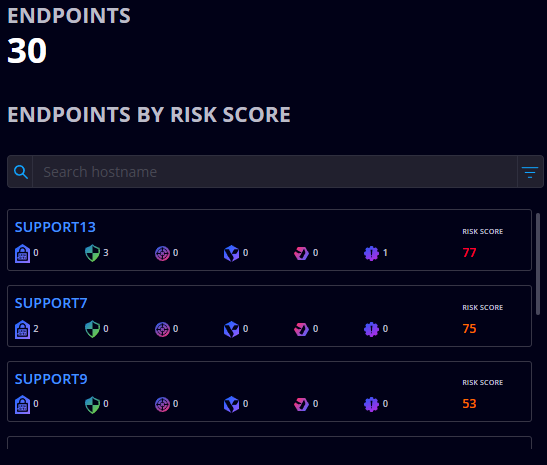Click the shield icon under SUPPORT13
547x465 pixels.
(x=92, y=253)
